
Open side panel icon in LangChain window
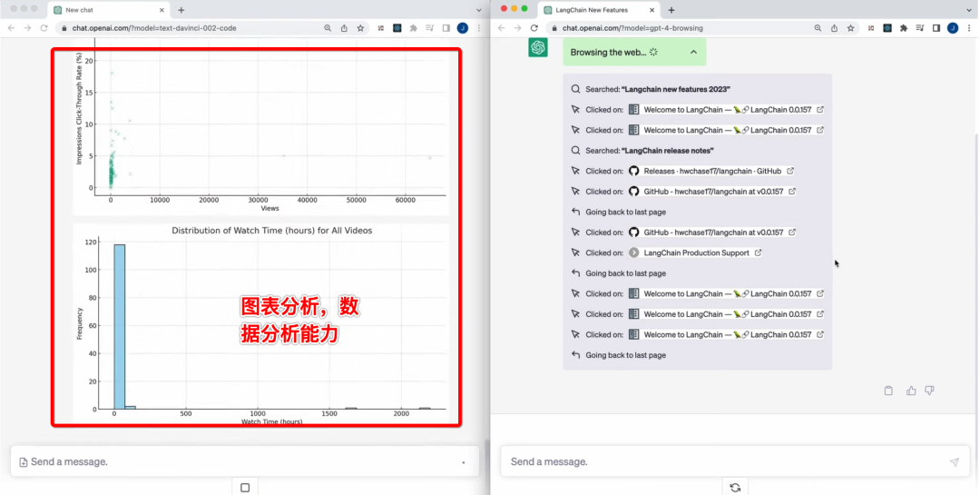coord(936,28)
